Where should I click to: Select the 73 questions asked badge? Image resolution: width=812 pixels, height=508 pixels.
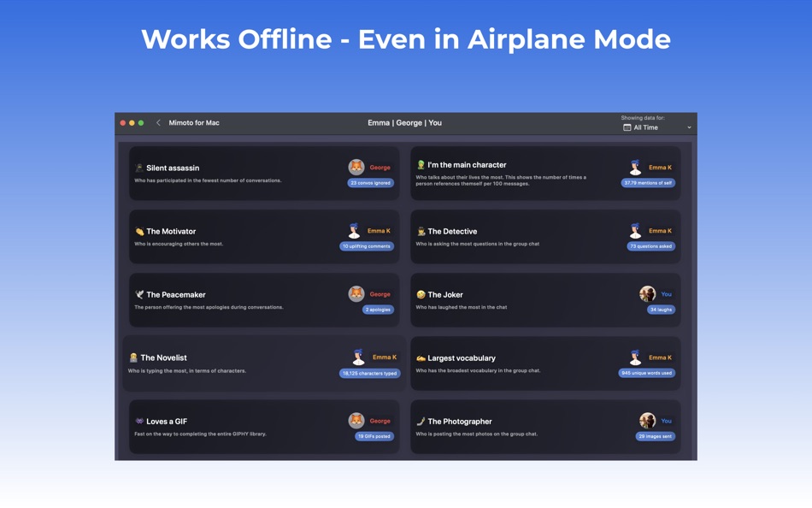pos(651,246)
